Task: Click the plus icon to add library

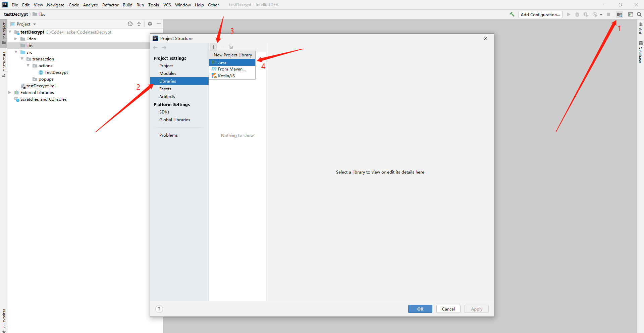Action: 213,47
